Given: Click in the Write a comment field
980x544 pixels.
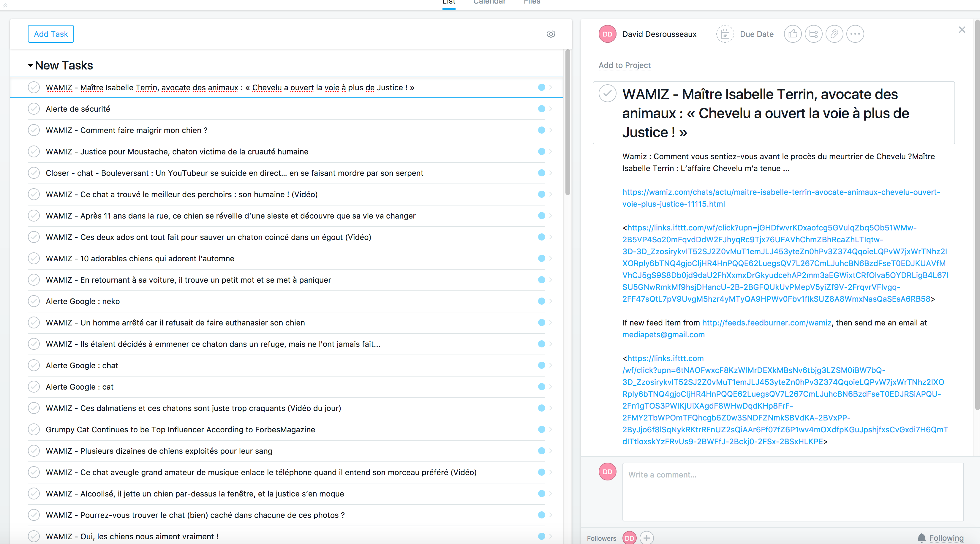Looking at the screenshot, I should point(792,492).
